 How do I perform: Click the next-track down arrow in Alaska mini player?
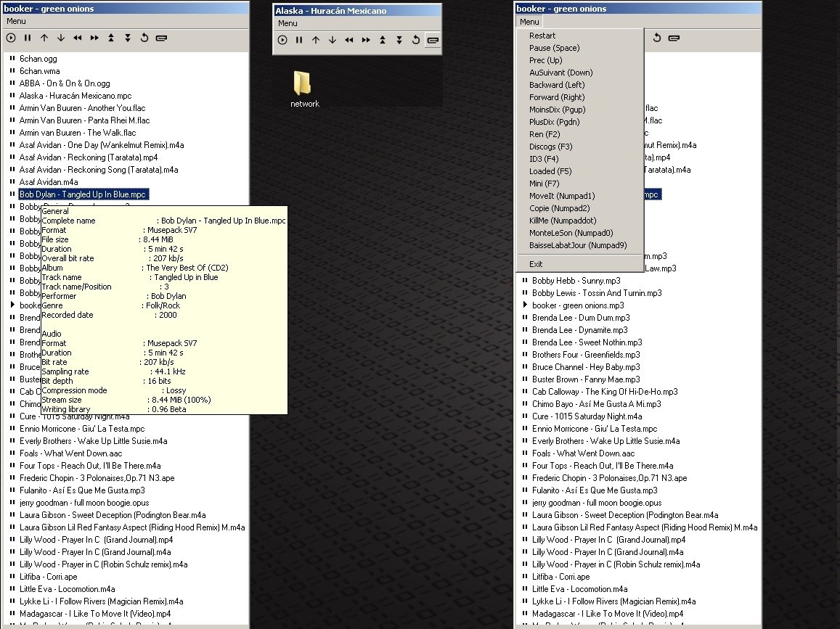(332, 40)
